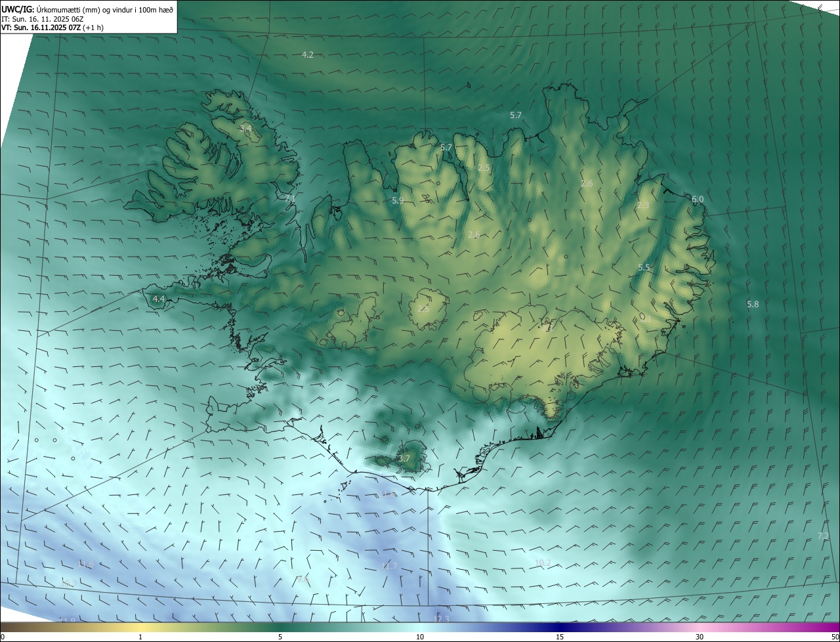
Task: Click the 1 tick label on the colorbar
Action: point(140,637)
